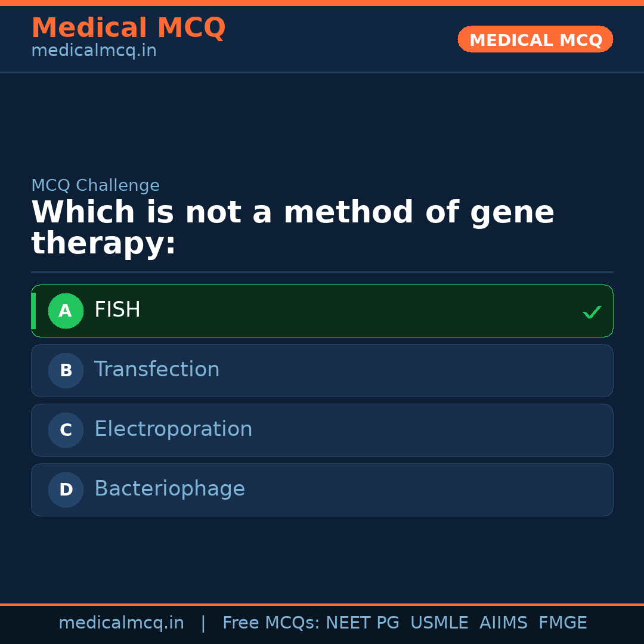This screenshot has height=644, width=644.
Task: Click the orange MEDICAL MCQ badge
Action: point(535,39)
